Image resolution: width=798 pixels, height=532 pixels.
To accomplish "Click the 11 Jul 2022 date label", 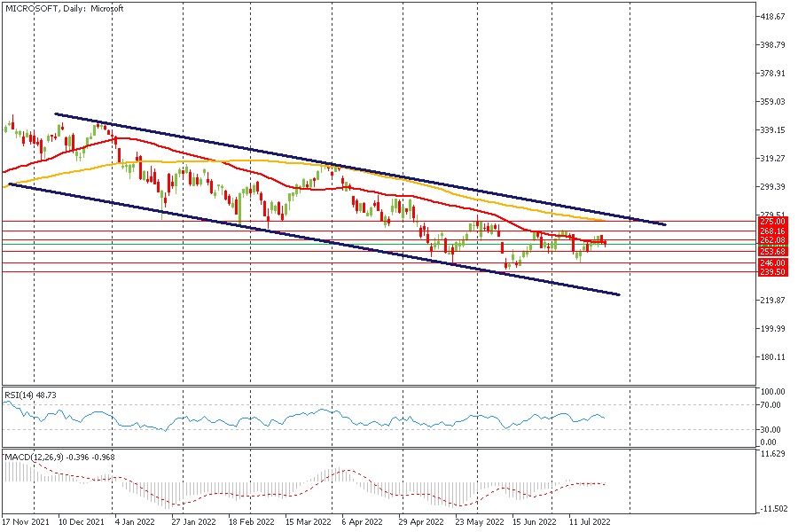I will tap(590, 524).
